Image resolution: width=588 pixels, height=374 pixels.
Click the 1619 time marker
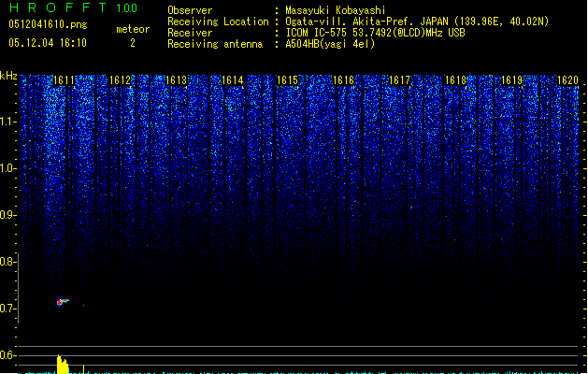[x=512, y=80]
